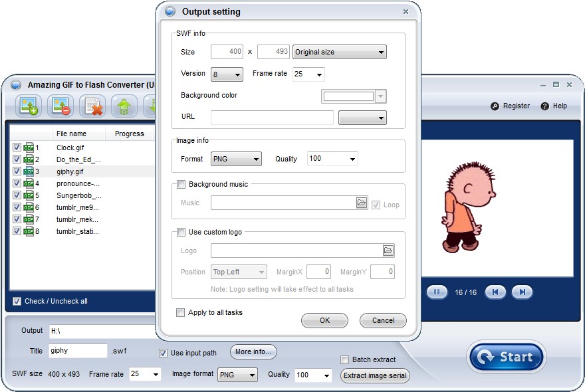Viewport: 585px width, 392px height.
Task: Select the tumblr_mek... file name
Action: click(x=77, y=219)
